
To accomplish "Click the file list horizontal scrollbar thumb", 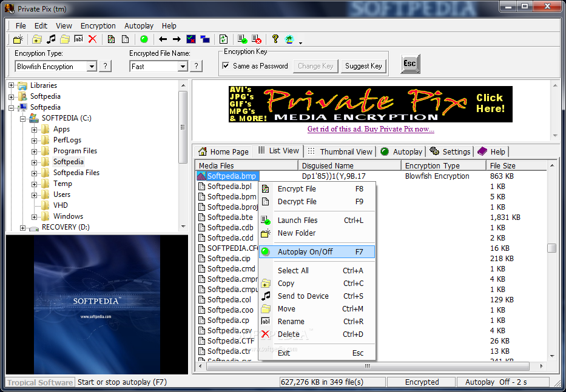I will tap(368, 366).
